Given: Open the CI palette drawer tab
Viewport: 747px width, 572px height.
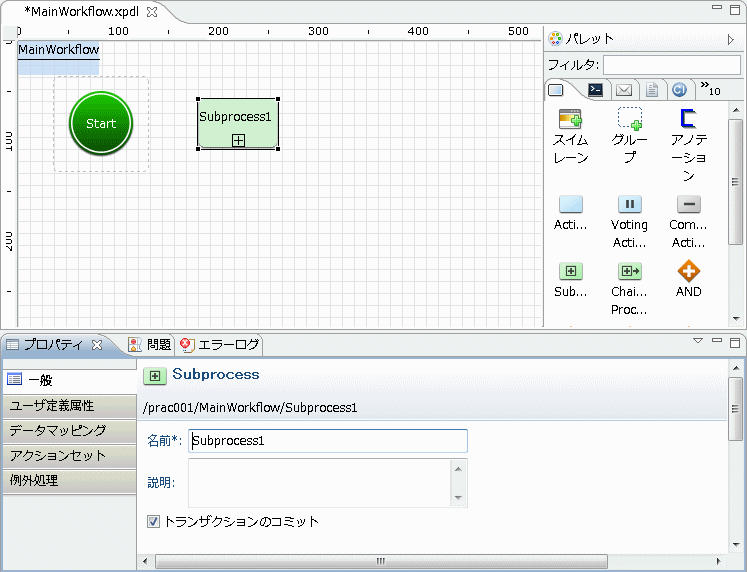Looking at the screenshot, I should tap(679, 90).
